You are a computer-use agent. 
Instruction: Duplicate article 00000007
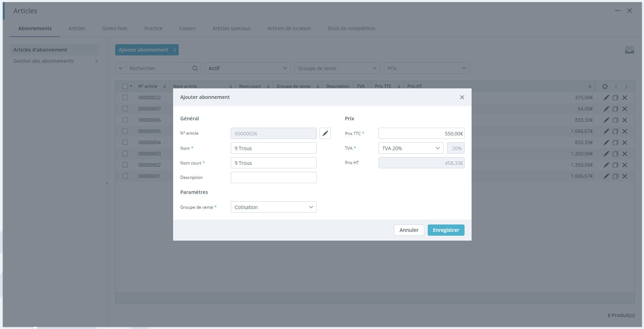coord(615,109)
